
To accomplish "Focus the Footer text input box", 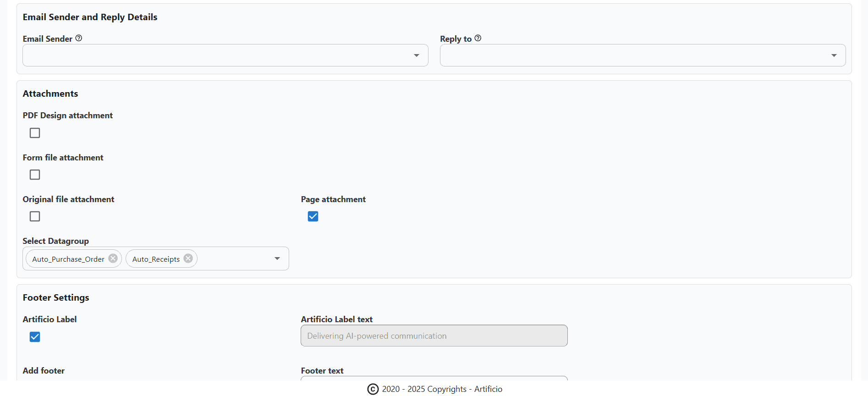I will 434,378.
